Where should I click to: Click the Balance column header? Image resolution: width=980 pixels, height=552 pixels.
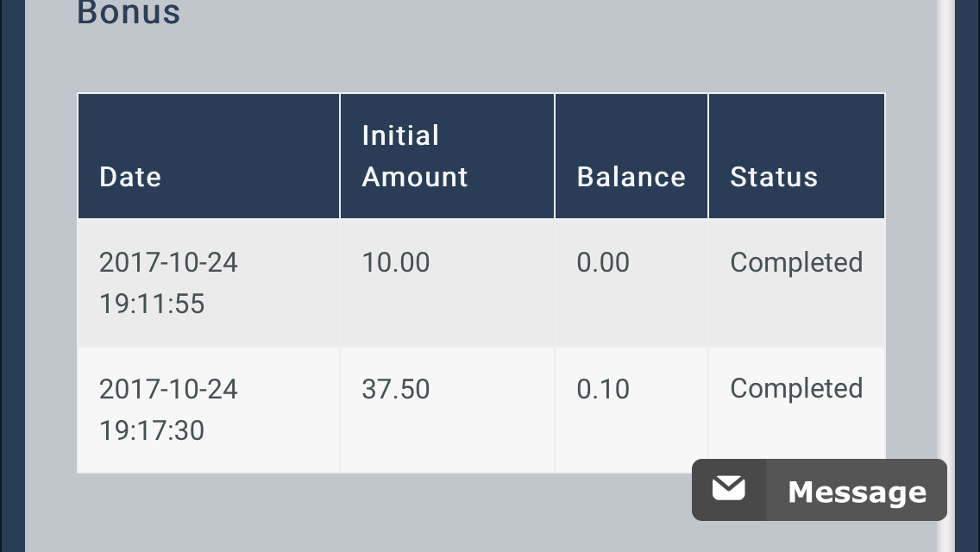coord(631,156)
